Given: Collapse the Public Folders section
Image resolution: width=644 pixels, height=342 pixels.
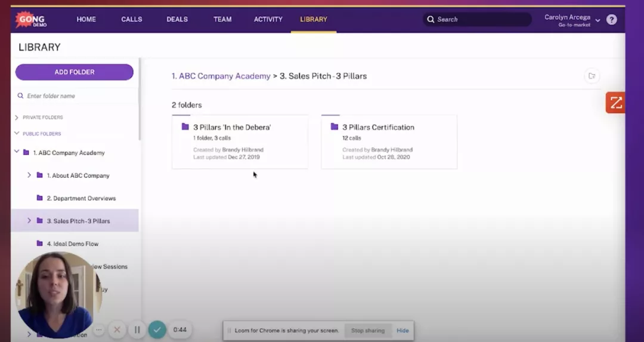Looking at the screenshot, I should pos(17,133).
